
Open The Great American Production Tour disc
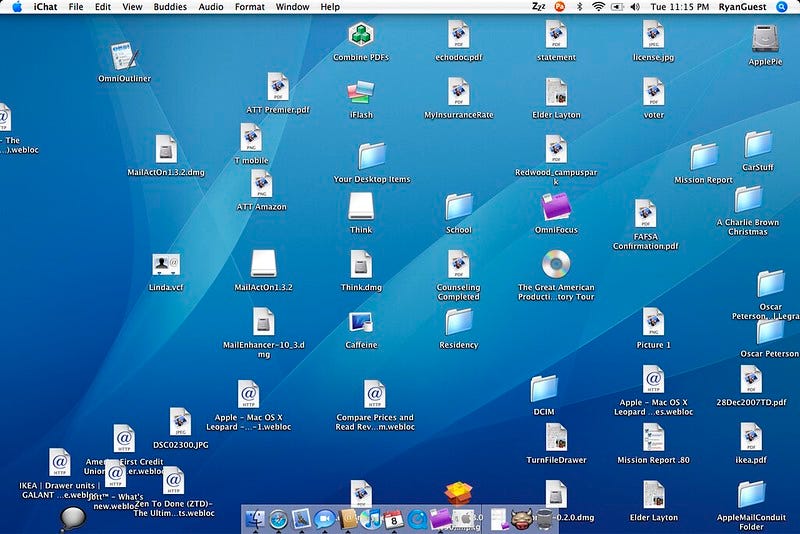pos(556,264)
